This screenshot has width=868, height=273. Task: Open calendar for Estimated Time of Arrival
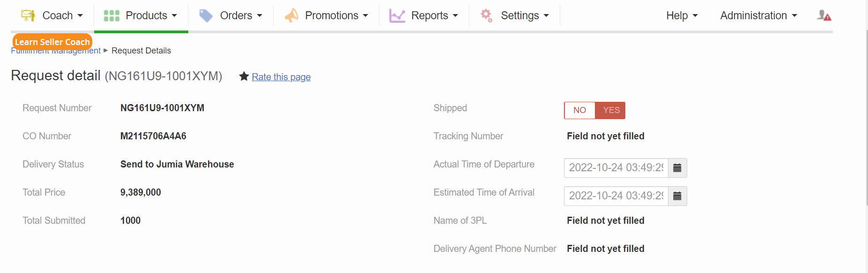click(x=677, y=196)
